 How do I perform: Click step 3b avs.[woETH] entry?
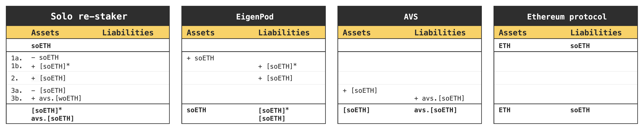(x=56, y=98)
